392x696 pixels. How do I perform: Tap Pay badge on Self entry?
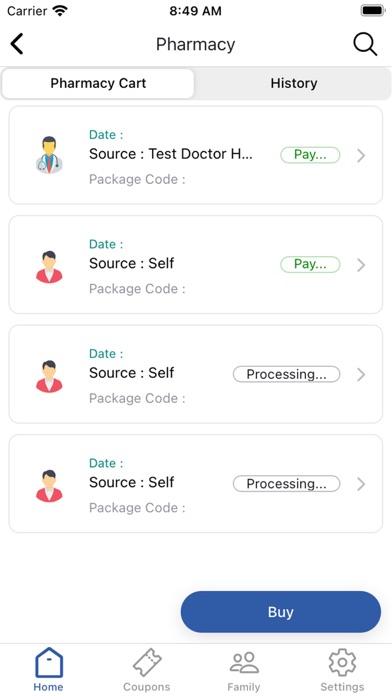point(310,265)
